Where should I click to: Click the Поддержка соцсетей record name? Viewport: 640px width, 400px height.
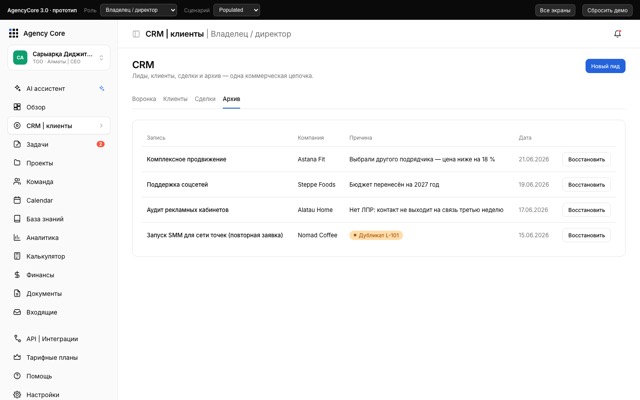pyautogui.click(x=177, y=184)
